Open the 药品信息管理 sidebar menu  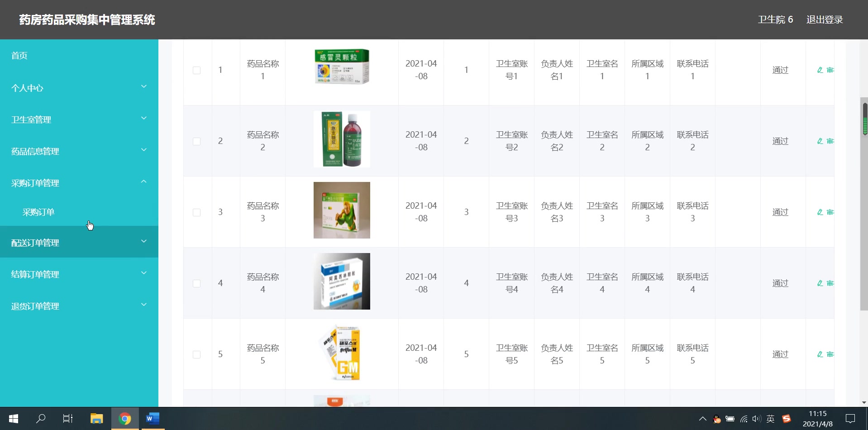pyautogui.click(x=79, y=151)
